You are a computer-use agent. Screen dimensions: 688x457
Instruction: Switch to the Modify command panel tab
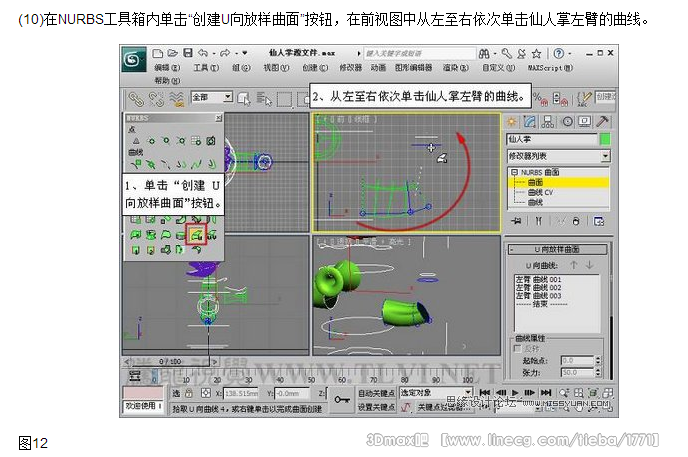(530, 122)
